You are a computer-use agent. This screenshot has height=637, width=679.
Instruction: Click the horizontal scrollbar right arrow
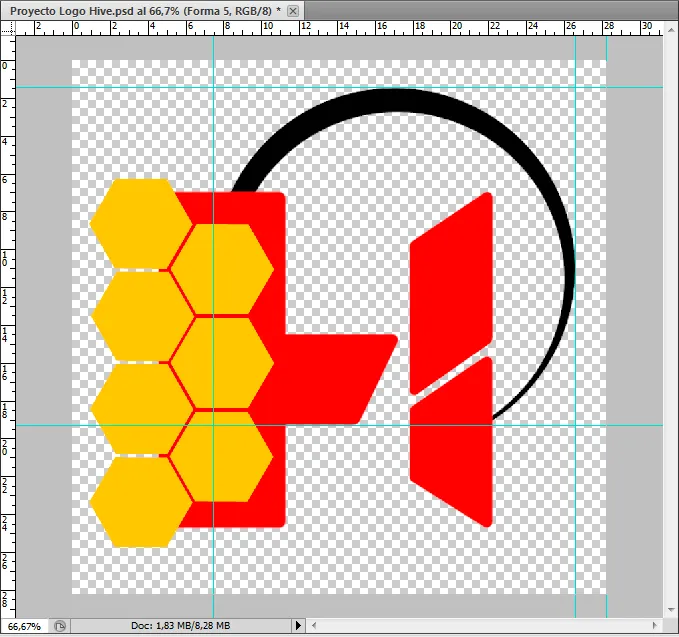654,625
